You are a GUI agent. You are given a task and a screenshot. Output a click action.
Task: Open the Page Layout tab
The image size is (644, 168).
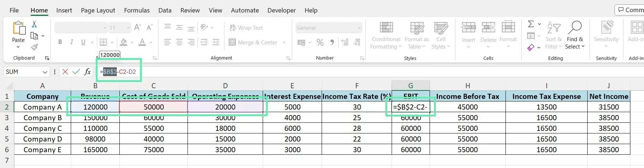pyautogui.click(x=98, y=10)
